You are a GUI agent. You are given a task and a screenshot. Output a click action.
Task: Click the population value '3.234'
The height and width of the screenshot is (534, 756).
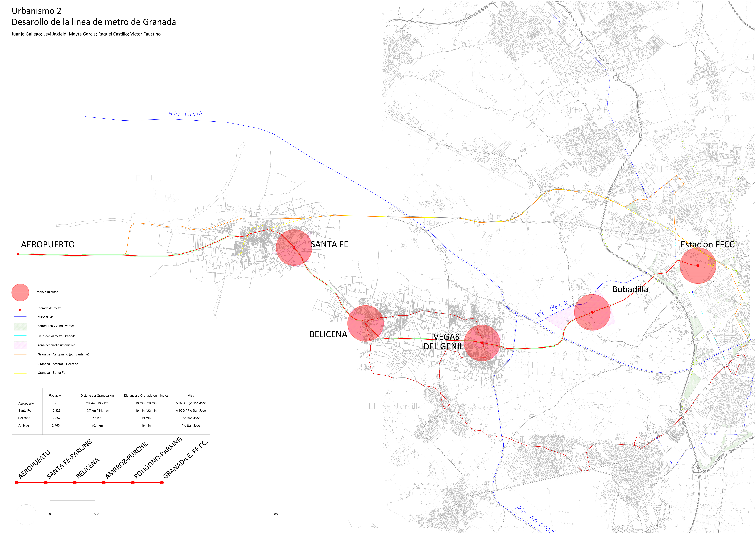click(x=56, y=418)
